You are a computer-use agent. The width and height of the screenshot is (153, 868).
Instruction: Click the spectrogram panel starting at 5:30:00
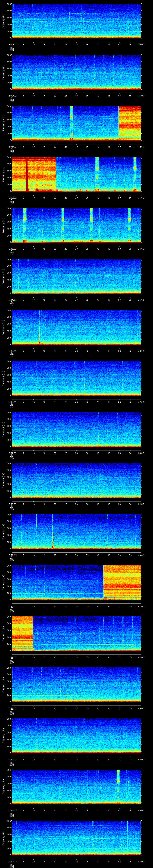tap(76, 72)
